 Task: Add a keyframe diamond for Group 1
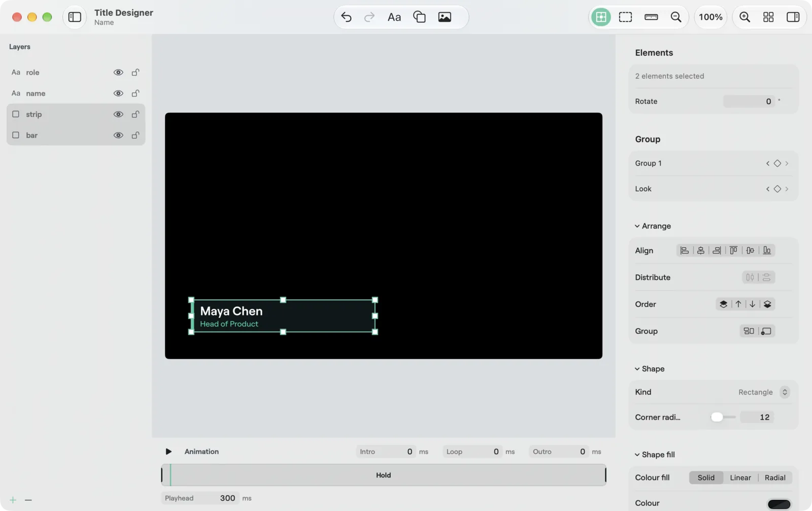click(x=777, y=164)
